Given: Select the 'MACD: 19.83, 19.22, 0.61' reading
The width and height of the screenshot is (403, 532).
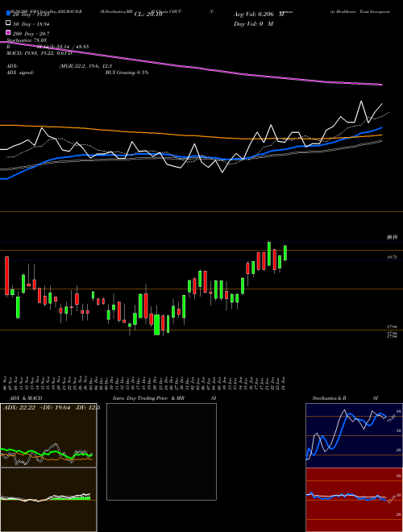Looking at the screenshot, I should pos(39,53).
